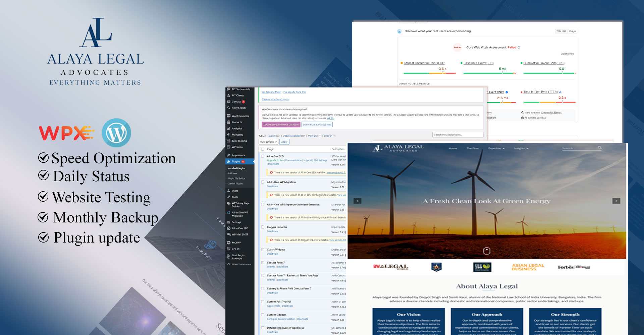Click the next slide arrow on hero slider
The height and width of the screenshot is (335, 644).
[616, 201]
